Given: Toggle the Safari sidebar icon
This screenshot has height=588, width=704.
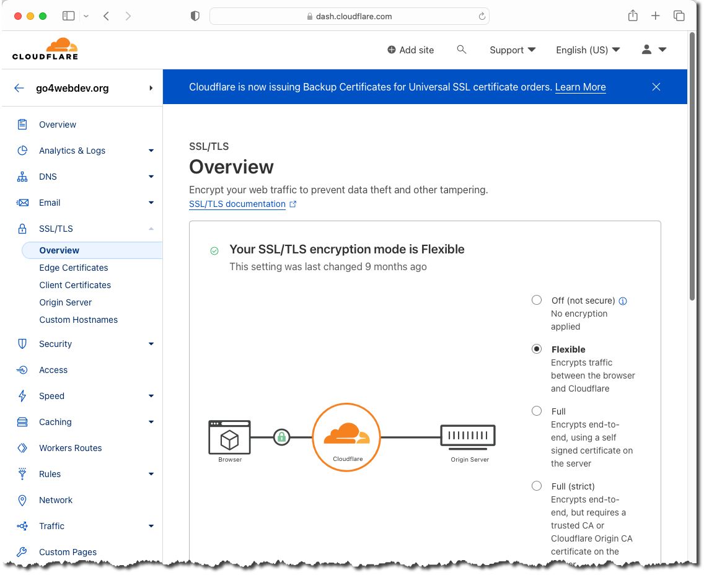Looking at the screenshot, I should pos(68,16).
